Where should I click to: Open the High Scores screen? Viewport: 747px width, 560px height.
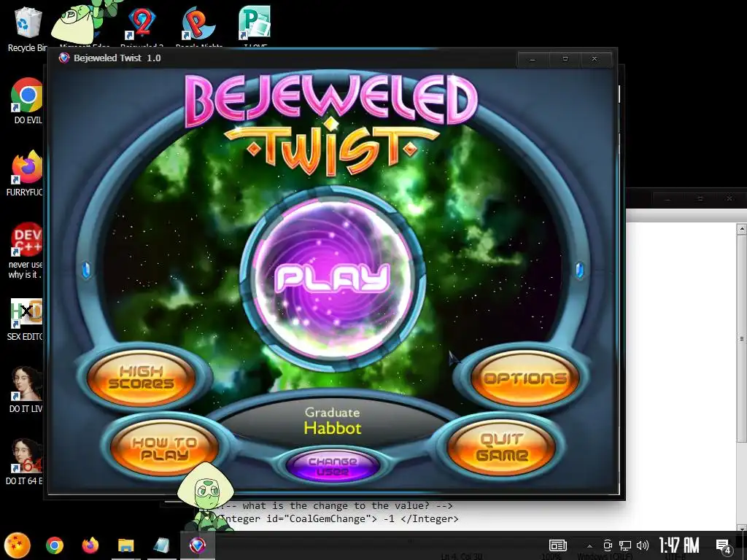[141, 378]
